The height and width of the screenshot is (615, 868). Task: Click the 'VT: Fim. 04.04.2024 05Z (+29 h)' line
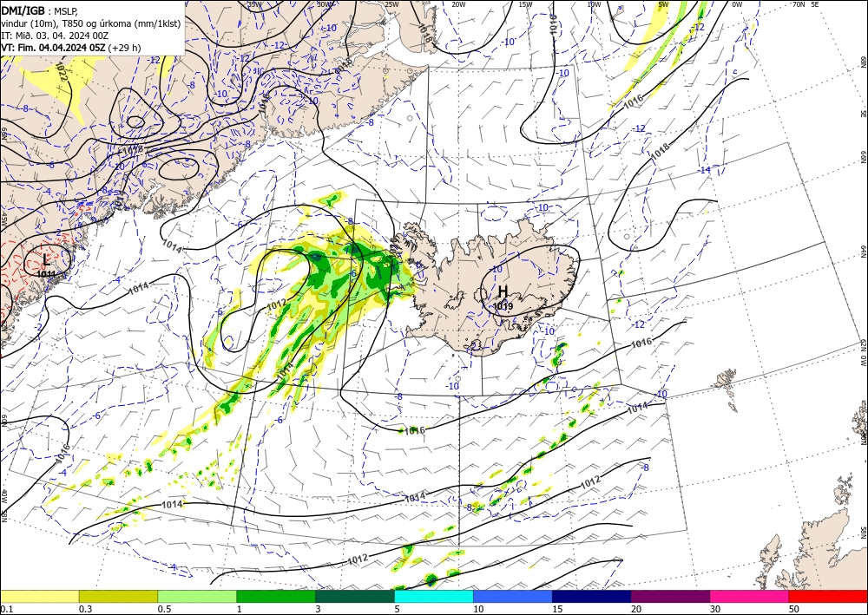point(71,48)
